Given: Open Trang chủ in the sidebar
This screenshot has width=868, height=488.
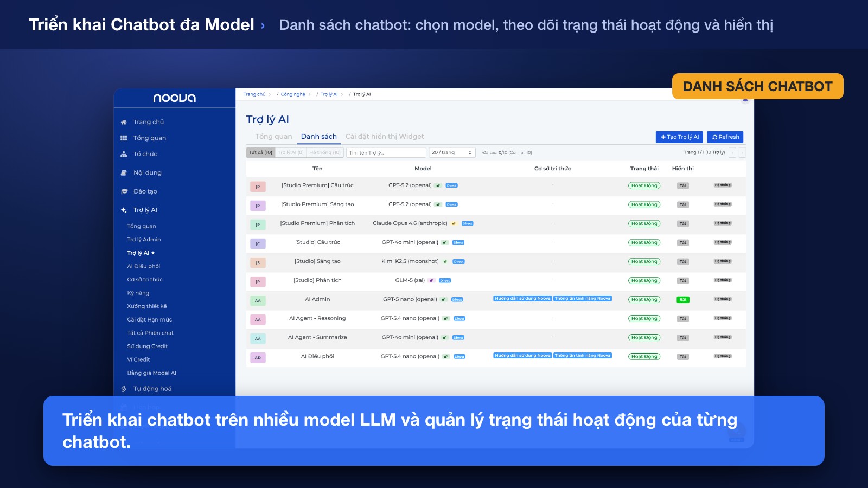Looking at the screenshot, I should coord(148,122).
